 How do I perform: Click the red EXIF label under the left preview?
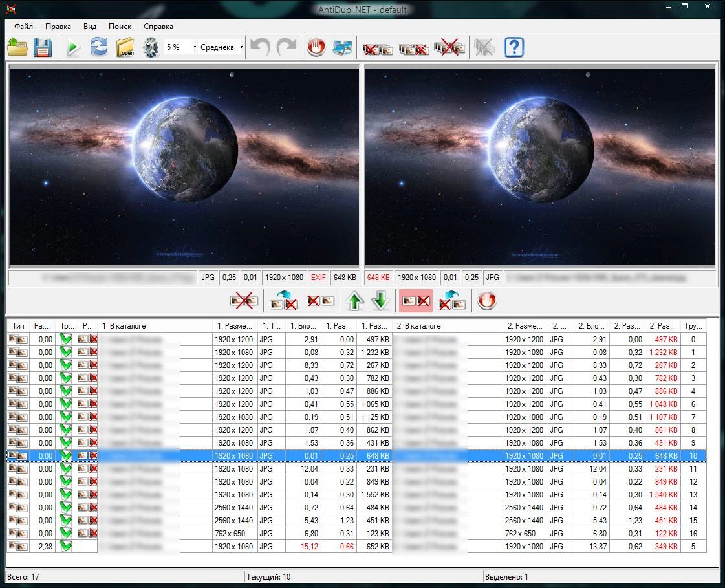[318, 277]
